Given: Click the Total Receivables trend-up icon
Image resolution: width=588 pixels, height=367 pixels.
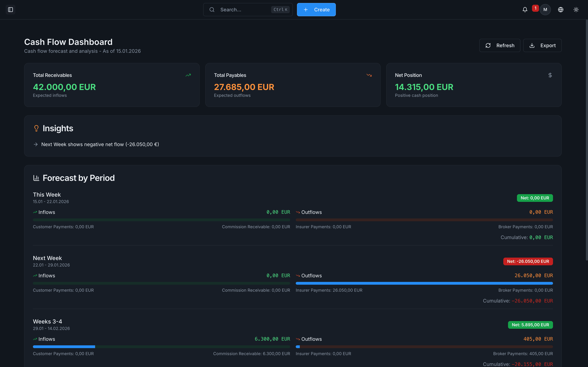Looking at the screenshot, I should [188, 75].
